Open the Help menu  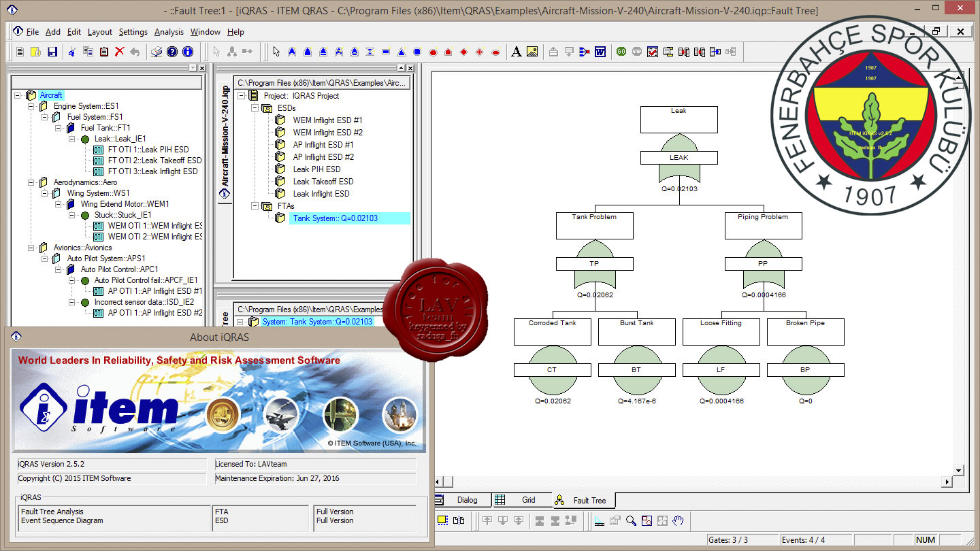(235, 32)
